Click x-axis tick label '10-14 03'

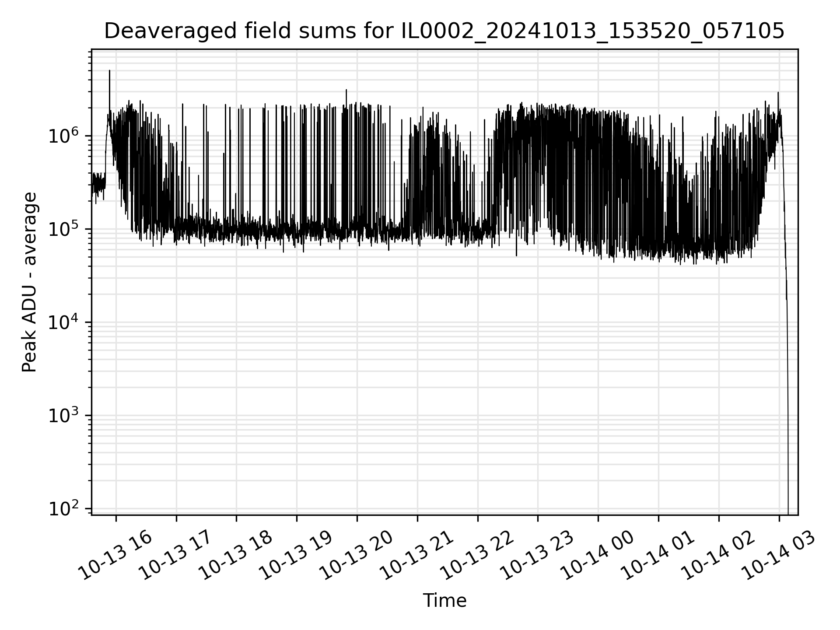[x=779, y=556]
